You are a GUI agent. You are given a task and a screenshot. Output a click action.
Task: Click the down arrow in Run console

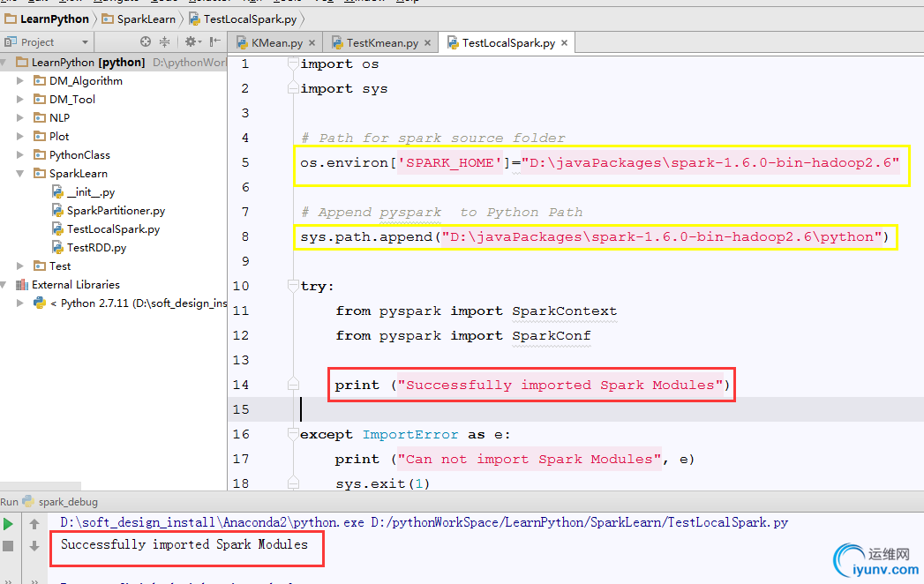pos(34,546)
